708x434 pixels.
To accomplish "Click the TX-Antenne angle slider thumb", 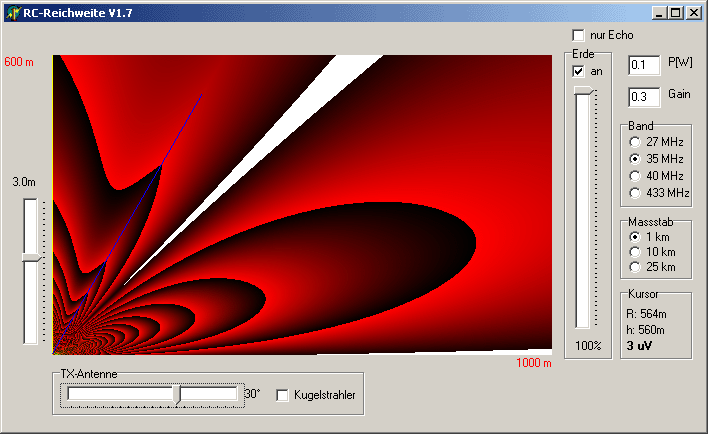I will coord(177,394).
